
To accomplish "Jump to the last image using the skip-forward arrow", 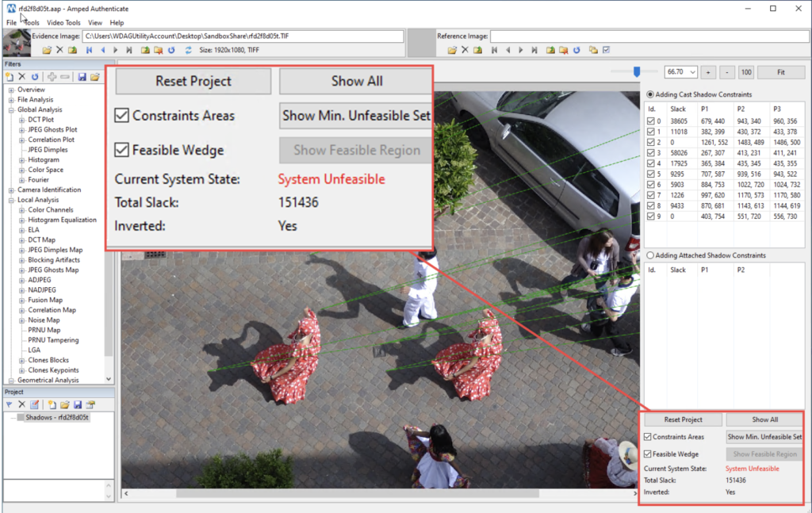I will [129, 50].
